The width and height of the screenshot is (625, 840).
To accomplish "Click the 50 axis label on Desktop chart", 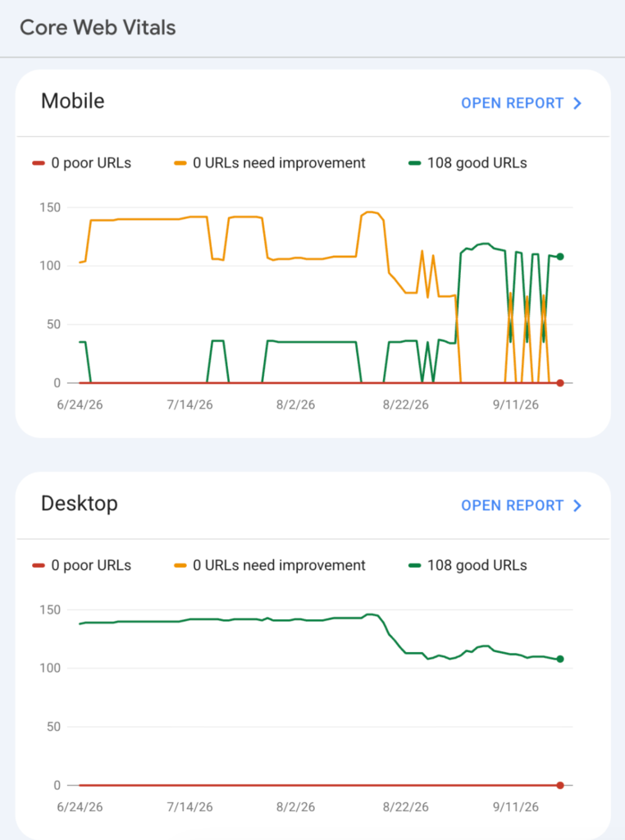I will point(53,727).
